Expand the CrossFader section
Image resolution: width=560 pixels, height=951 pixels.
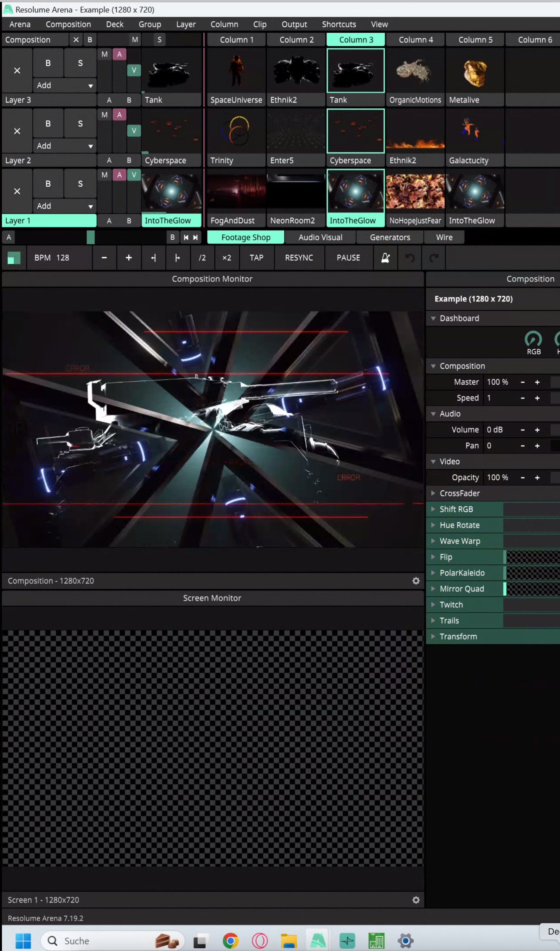tap(433, 493)
